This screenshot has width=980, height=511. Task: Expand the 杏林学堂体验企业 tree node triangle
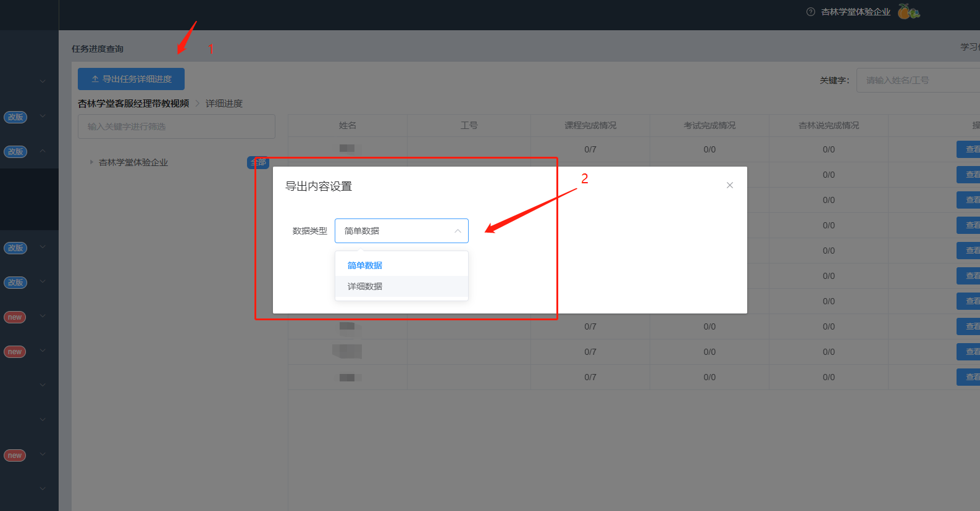(x=91, y=162)
